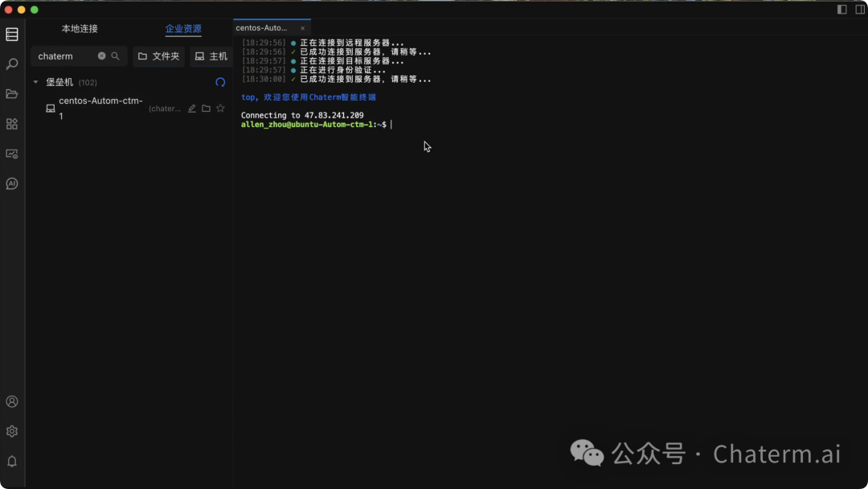This screenshot has width=868, height=489.
Task: Edit the centos-Autom-ctm-1 host with pencil icon
Action: point(191,108)
